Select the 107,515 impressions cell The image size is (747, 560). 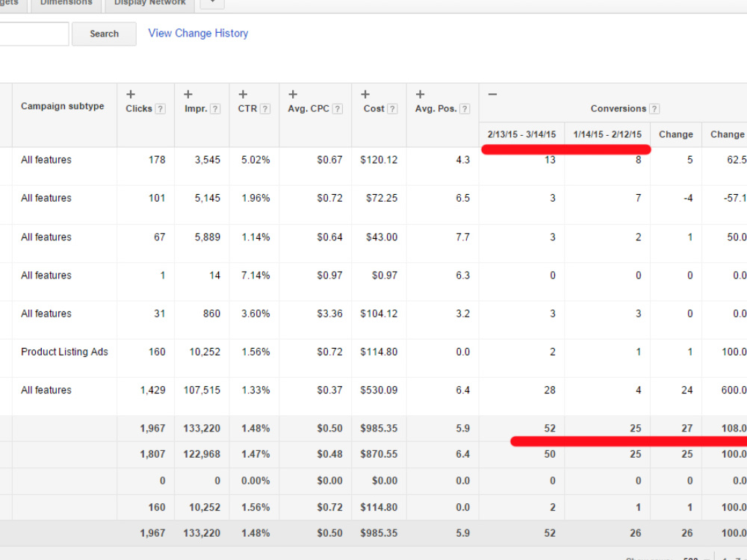(x=202, y=391)
